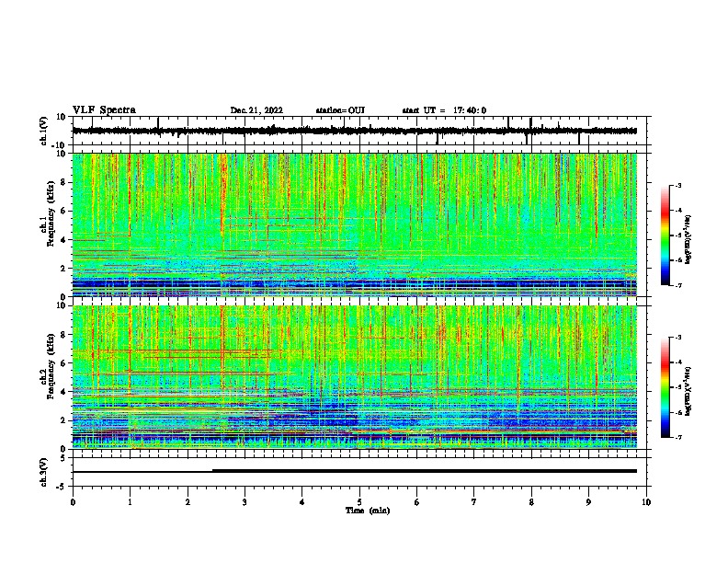Click the ch.1 "Frequency (kHz)" axis label
The image size is (728, 563).
tap(50, 213)
